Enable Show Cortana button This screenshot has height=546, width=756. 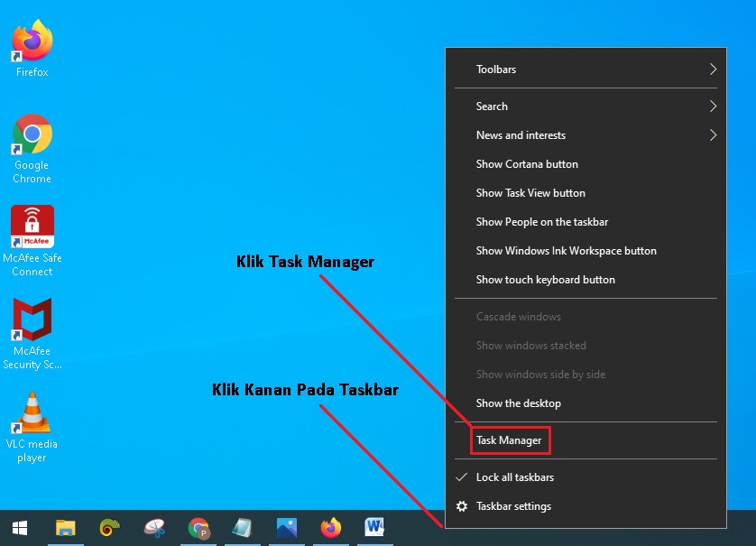tap(527, 164)
